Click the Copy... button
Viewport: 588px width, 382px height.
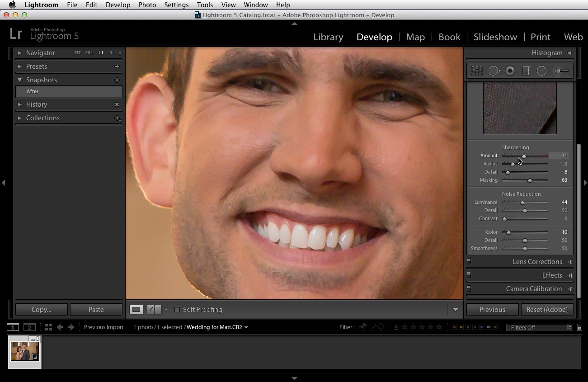pyautogui.click(x=41, y=310)
